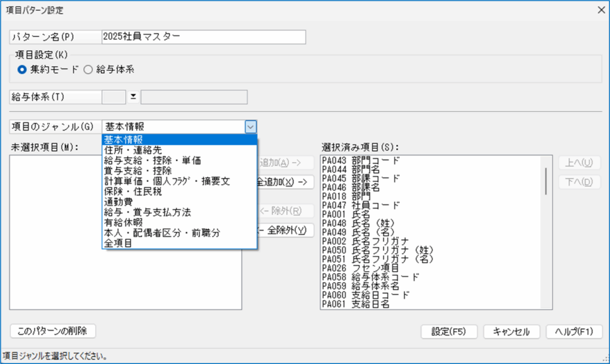Click in the パターン名 text field
This screenshot has height=364, width=610.
click(x=203, y=37)
